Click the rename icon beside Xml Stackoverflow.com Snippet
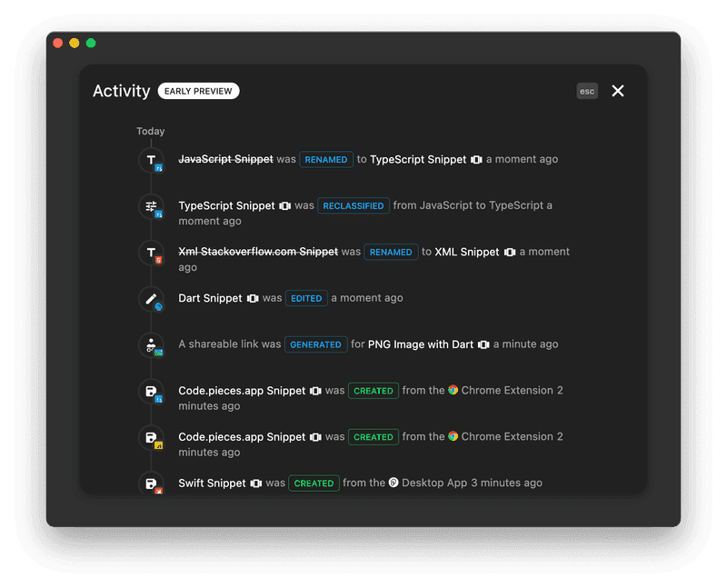 click(151, 252)
